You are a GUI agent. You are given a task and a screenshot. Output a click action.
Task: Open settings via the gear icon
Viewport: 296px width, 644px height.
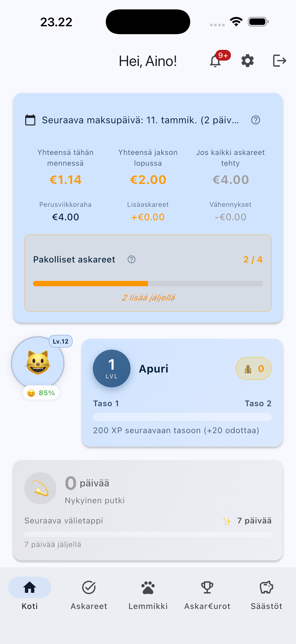(x=247, y=61)
